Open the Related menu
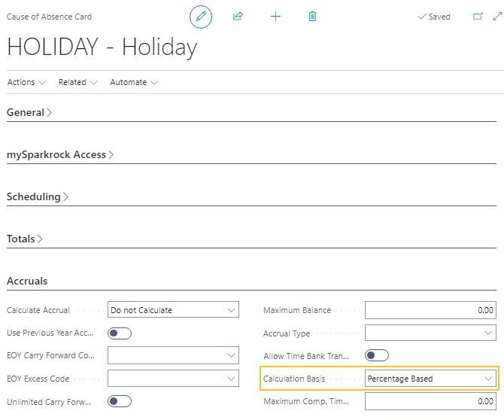 click(77, 82)
